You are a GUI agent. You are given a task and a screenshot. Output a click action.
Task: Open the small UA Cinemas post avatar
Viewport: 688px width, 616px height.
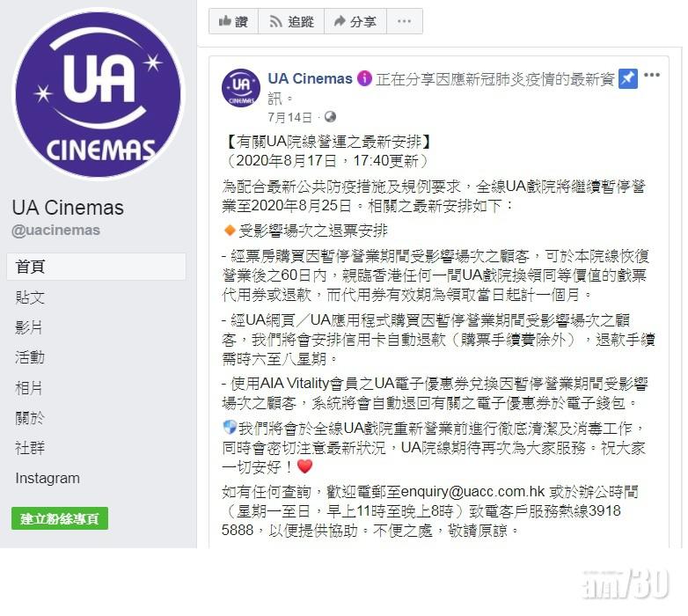[241, 88]
